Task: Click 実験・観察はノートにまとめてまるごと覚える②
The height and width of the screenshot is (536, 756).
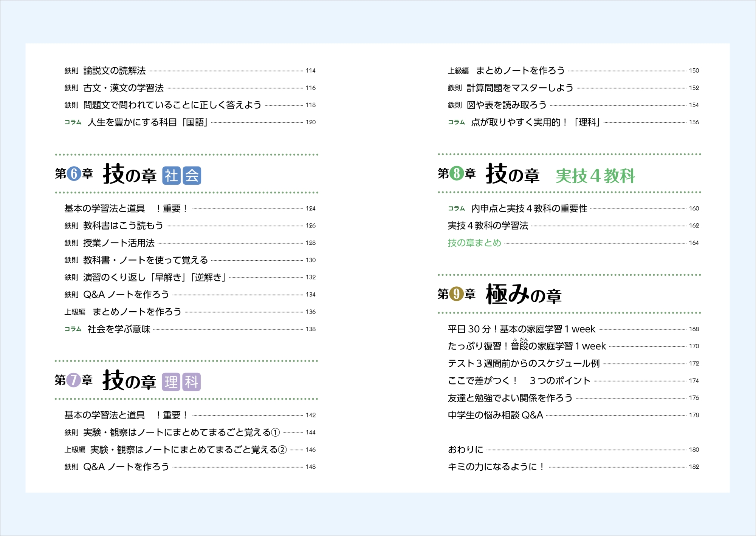Action: coord(188,450)
